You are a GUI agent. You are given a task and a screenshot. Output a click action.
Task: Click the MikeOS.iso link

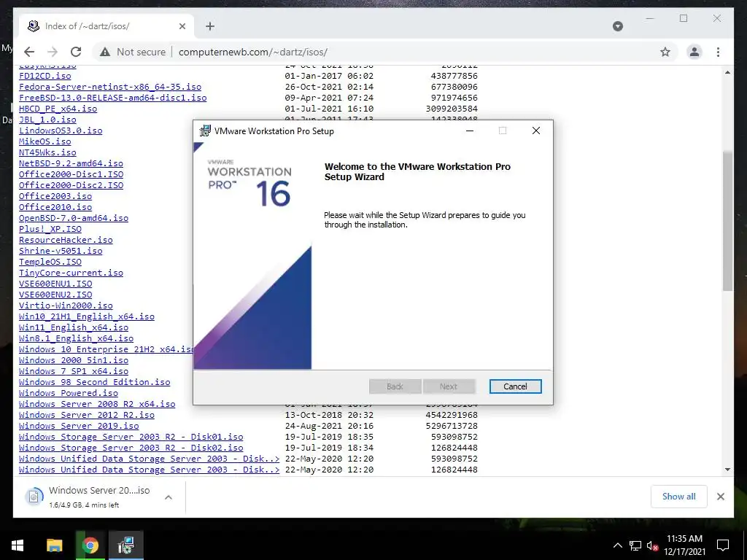pyautogui.click(x=44, y=141)
